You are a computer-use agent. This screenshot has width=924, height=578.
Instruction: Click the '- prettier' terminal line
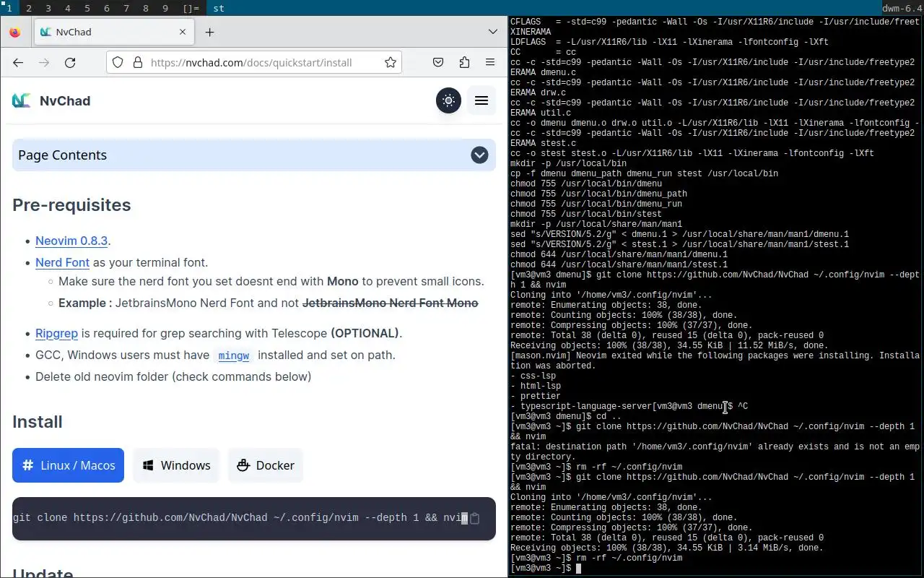(x=535, y=396)
